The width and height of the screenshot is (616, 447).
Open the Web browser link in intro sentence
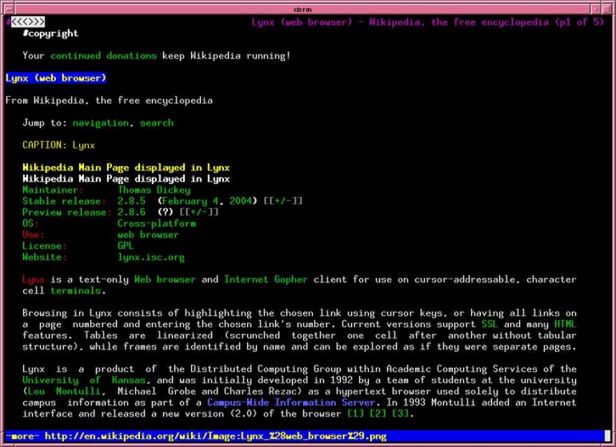[x=165, y=280]
